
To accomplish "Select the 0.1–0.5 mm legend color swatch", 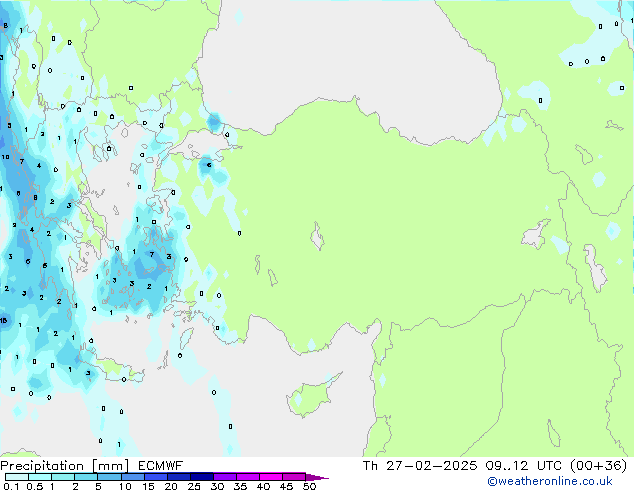I will click(17, 477).
